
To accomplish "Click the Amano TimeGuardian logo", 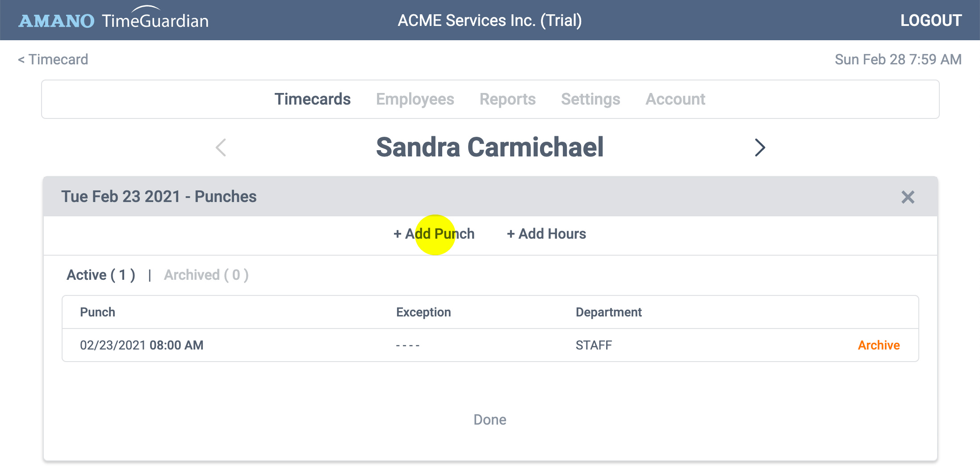I will point(113,19).
